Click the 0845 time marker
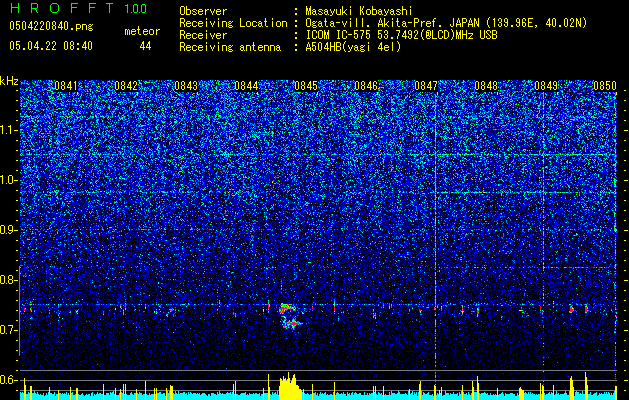Image resolution: width=629 pixels, height=400 pixels. 306,86
